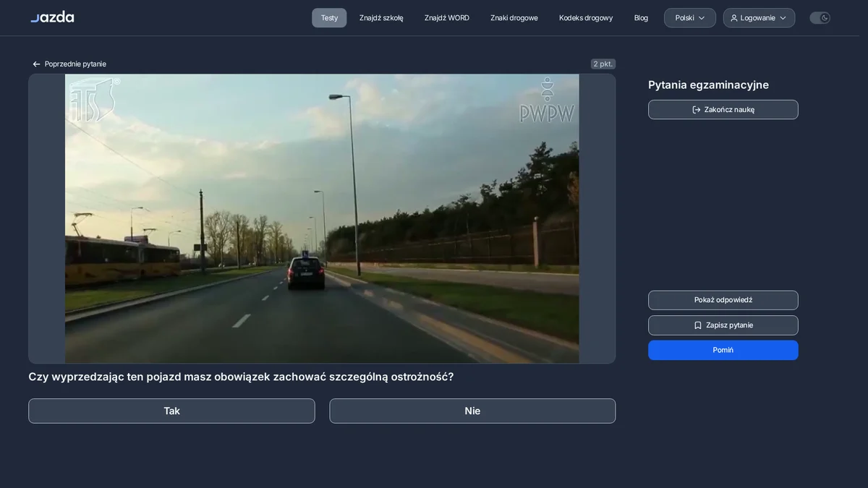Open the Polski language dropdown
The width and height of the screenshot is (868, 488).
[690, 18]
